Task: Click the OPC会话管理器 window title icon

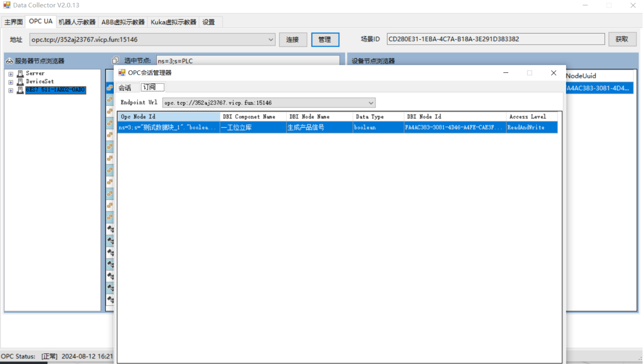Action: click(x=122, y=73)
